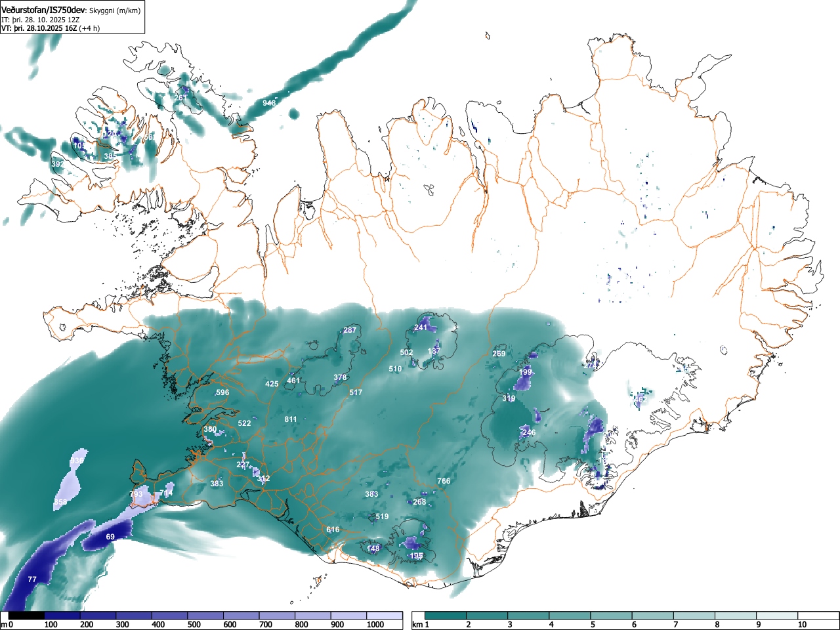Screen dimensions: 840x630
Task: Click the 425 visibility value on the map
Action: (x=272, y=384)
